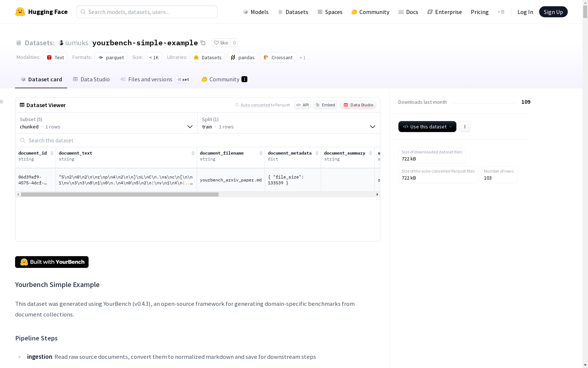Open the Pricing page
Viewport: 588px width, 368px height.
click(480, 12)
